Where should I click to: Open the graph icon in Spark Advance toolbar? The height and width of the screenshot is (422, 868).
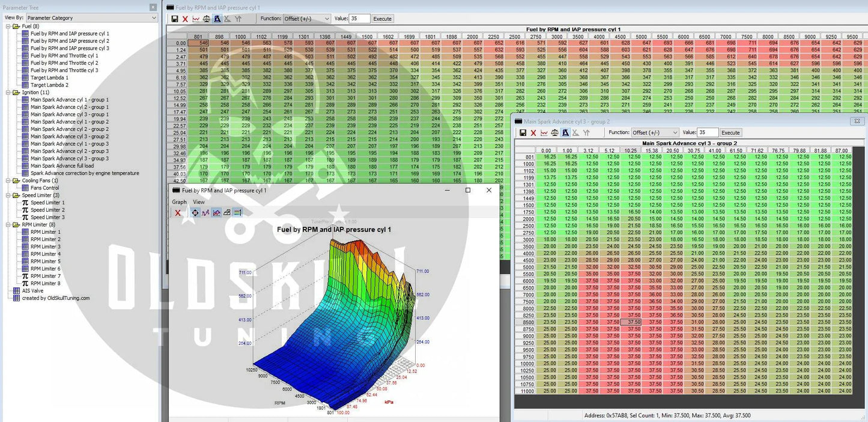pos(544,132)
